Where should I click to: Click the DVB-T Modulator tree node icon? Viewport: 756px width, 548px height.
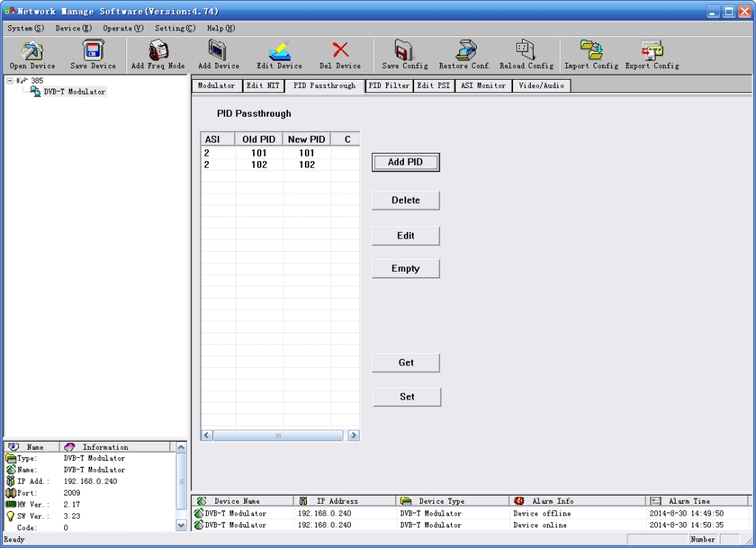click(x=35, y=91)
